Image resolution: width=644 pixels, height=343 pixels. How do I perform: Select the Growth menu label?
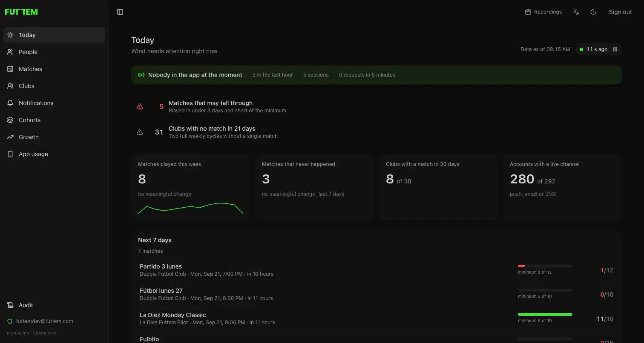29,137
